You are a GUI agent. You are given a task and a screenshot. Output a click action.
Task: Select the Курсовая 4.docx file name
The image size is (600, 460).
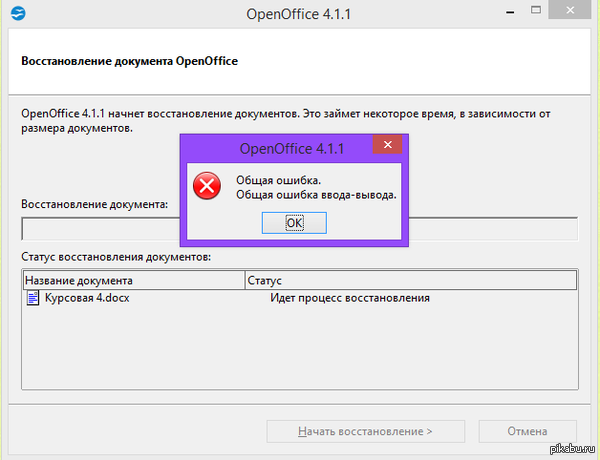click(x=87, y=298)
